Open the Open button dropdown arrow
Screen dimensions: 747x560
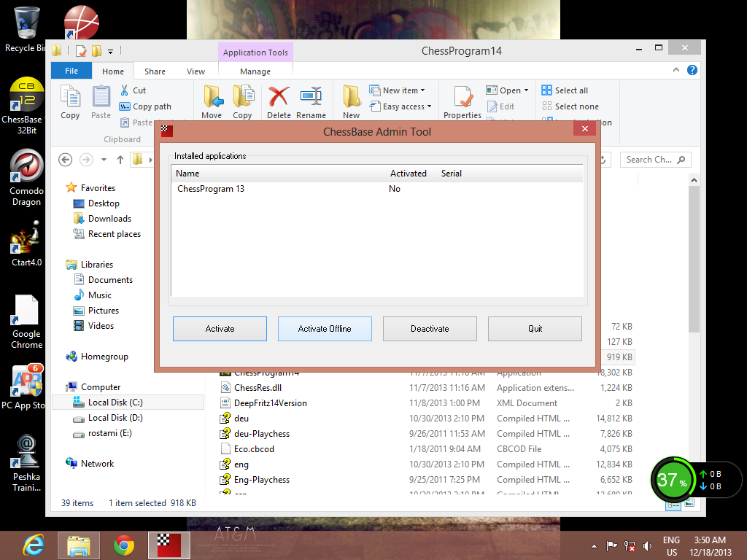(527, 90)
